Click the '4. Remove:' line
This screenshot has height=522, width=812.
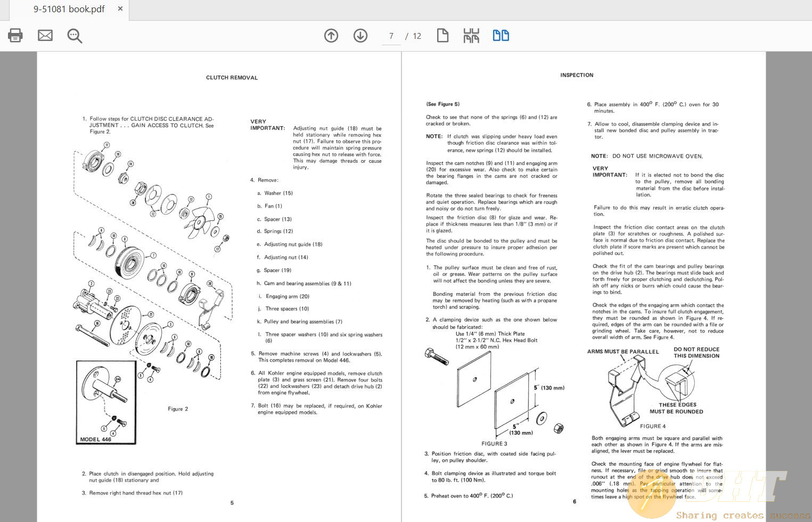(265, 180)
